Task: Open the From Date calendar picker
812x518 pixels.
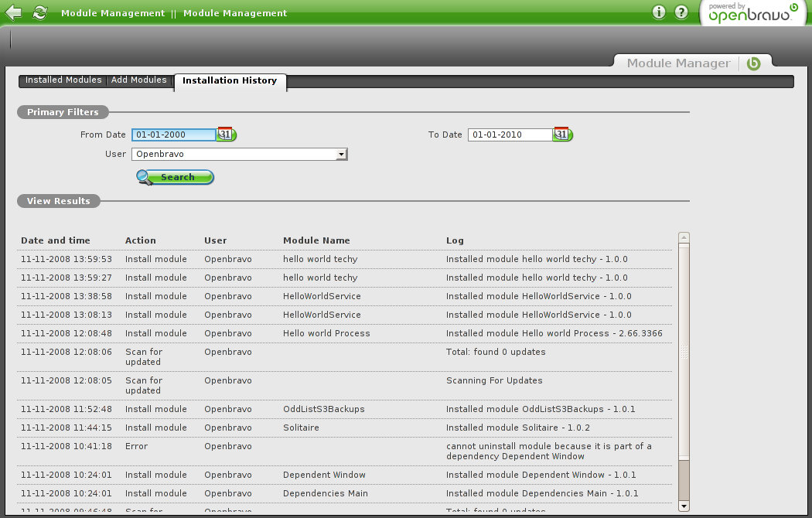Action: pos(226,135)
